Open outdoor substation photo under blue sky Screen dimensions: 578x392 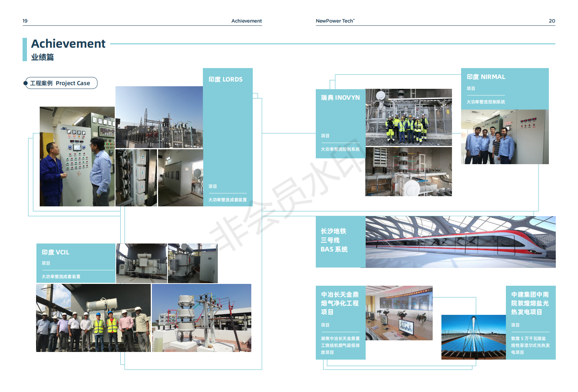[159, 117]
